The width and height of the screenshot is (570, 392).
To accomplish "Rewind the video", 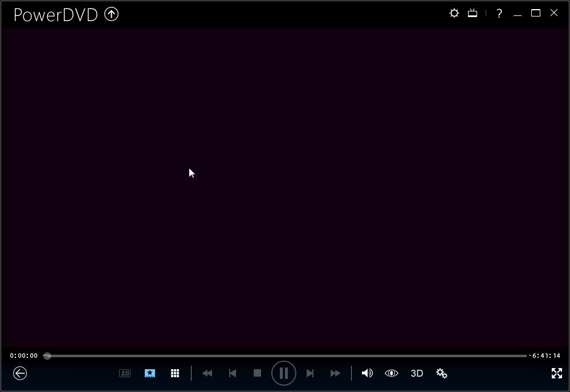I will [x=207, y=373].
